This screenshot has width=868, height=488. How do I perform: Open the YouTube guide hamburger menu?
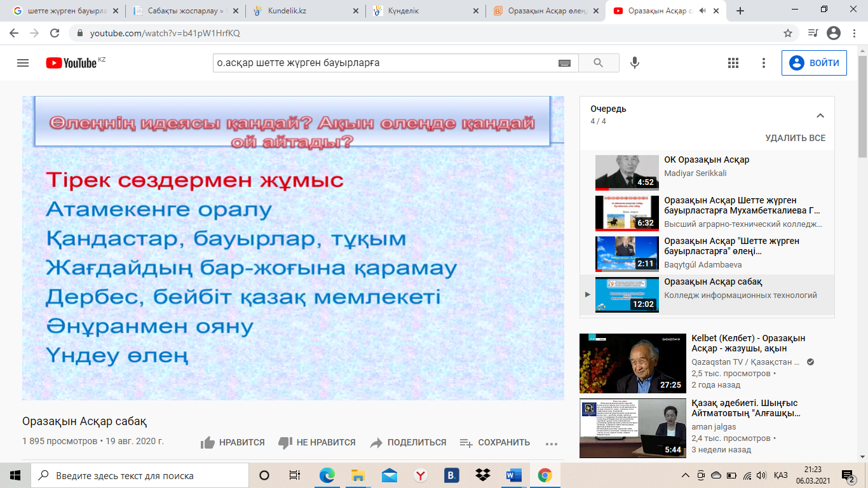point(23,63)
